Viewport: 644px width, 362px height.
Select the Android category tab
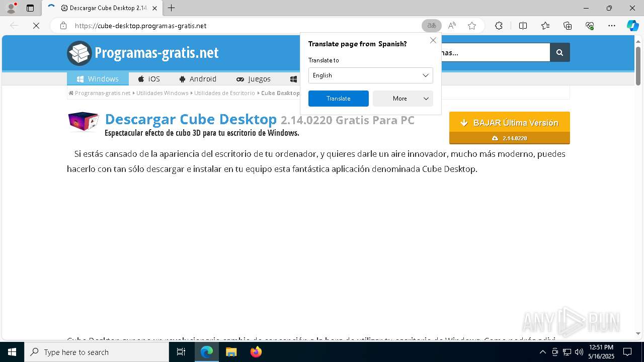click(x=198, y=79)
